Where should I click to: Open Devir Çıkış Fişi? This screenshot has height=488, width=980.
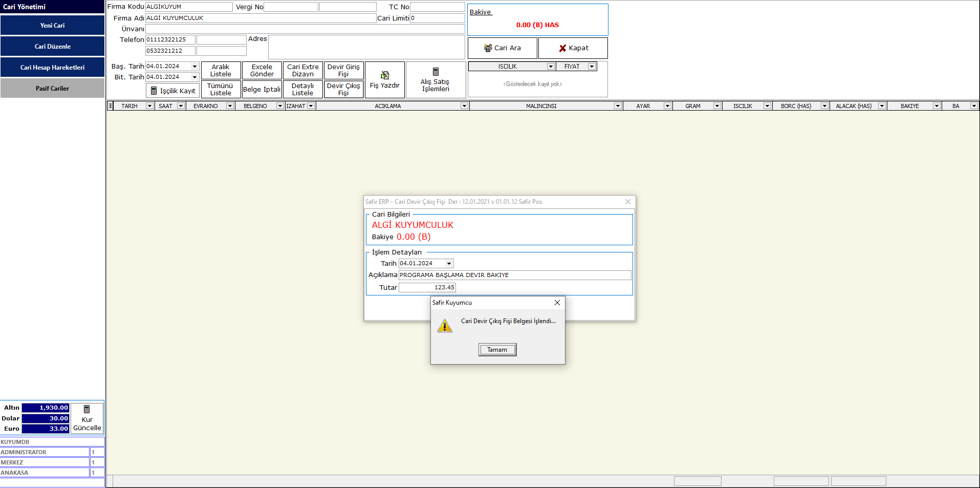[x=343, y=89]
